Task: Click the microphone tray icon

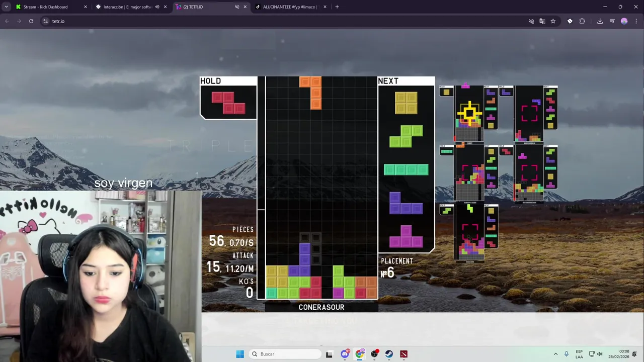Action: point(567,354)
